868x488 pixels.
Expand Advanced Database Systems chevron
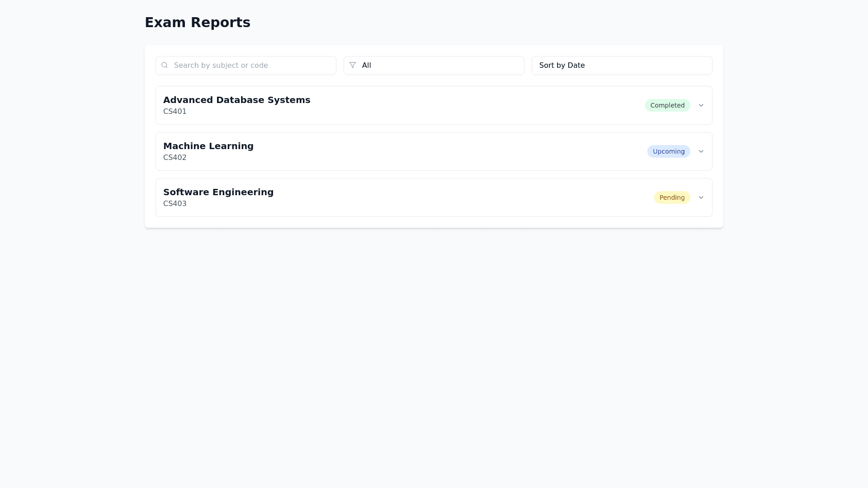tap(701, 105)
